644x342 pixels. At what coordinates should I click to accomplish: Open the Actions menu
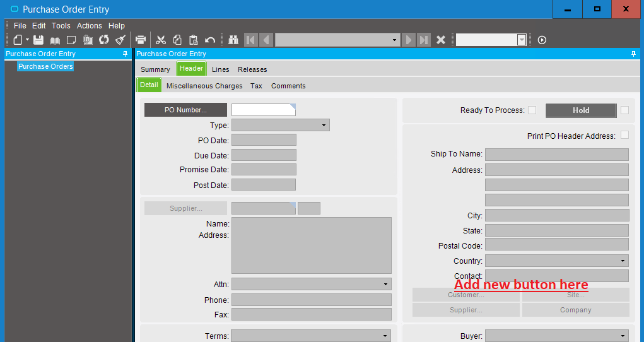[89, 25]
